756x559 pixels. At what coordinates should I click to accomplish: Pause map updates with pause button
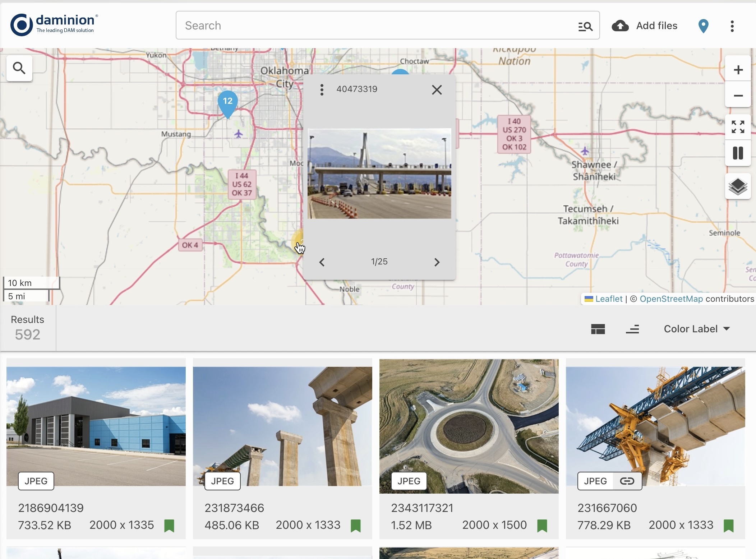coord(738,153)
